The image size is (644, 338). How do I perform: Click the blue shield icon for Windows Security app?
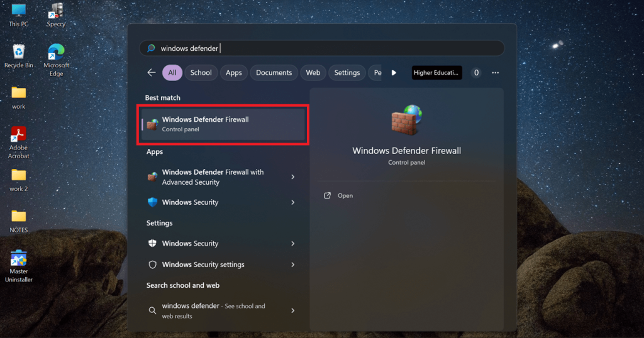(152, 202)
